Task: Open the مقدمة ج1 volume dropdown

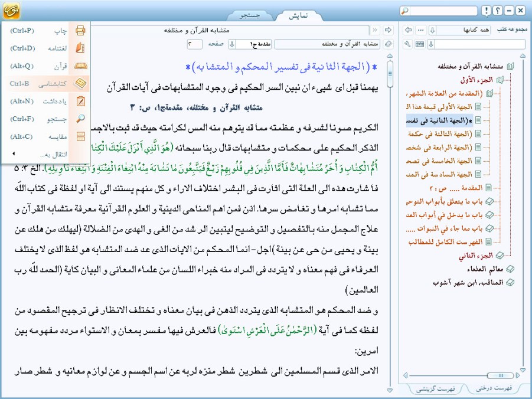Action: 231,44
